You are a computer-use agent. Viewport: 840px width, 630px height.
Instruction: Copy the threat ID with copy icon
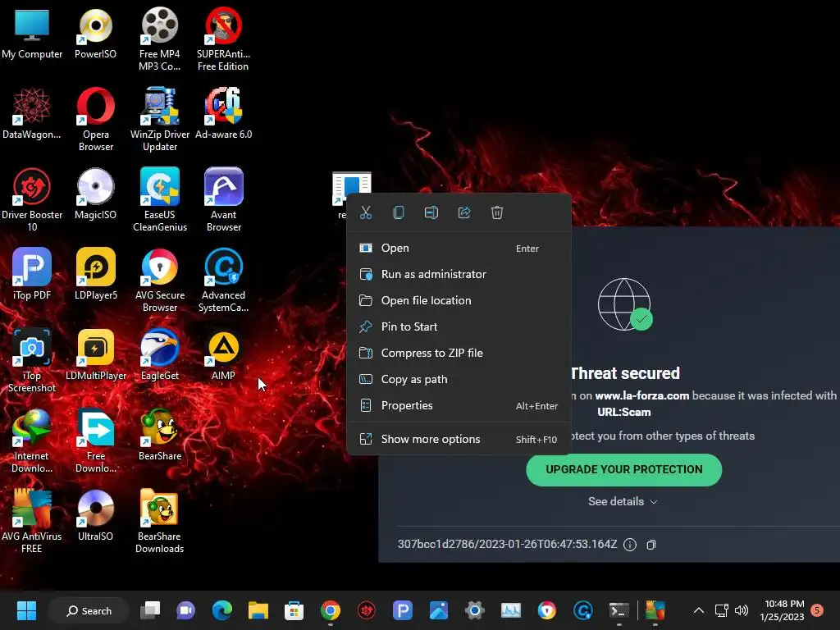pyautogui.click(x=651, y=545)
